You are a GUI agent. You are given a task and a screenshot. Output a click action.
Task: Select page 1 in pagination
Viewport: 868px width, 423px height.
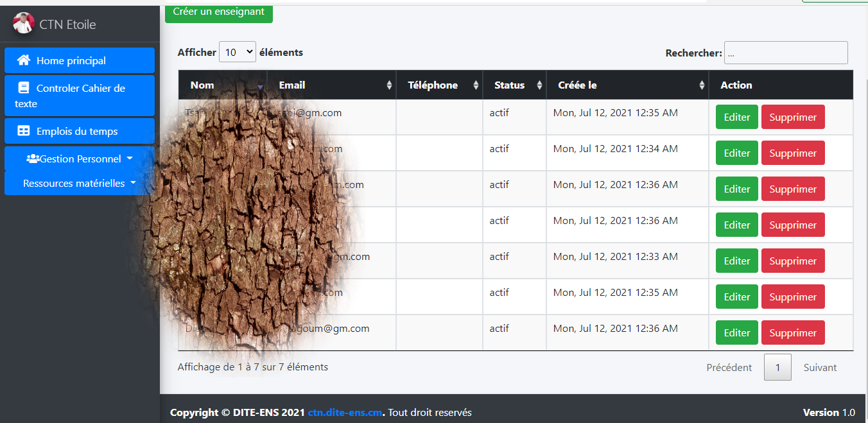[777, 367]
